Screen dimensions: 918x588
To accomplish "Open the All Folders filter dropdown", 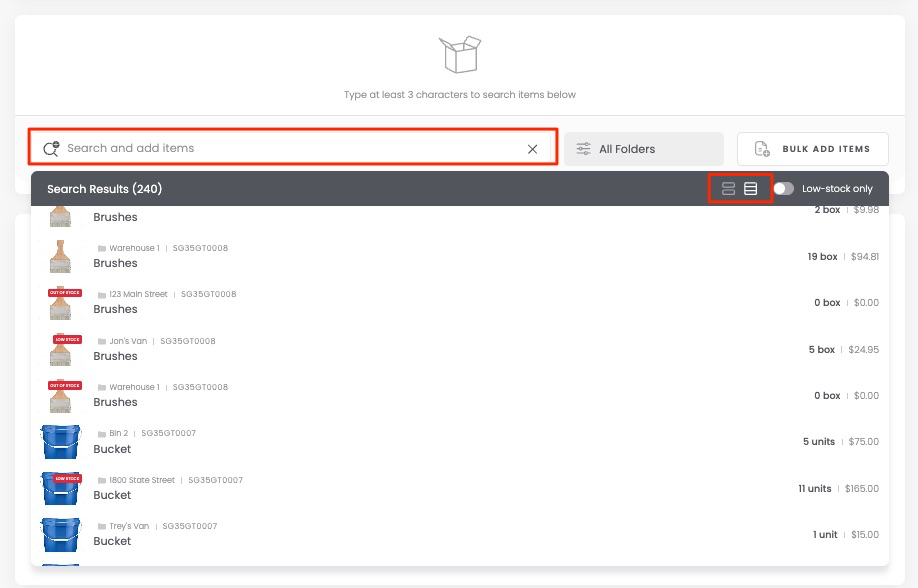I will click(643, 149).
